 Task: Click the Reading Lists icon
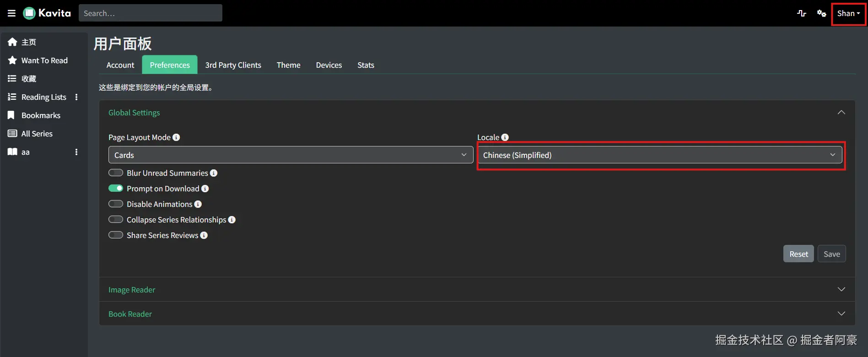pos(12,97)
